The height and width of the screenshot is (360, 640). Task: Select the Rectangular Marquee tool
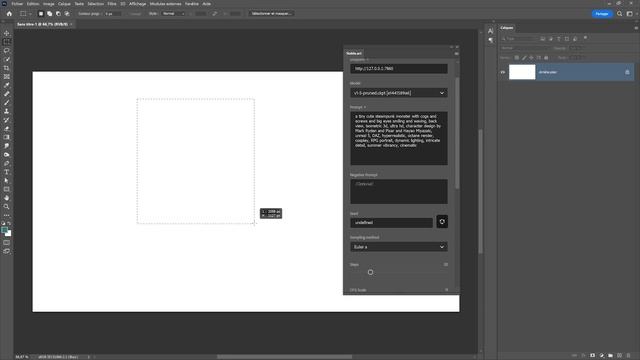click(7, 42)
